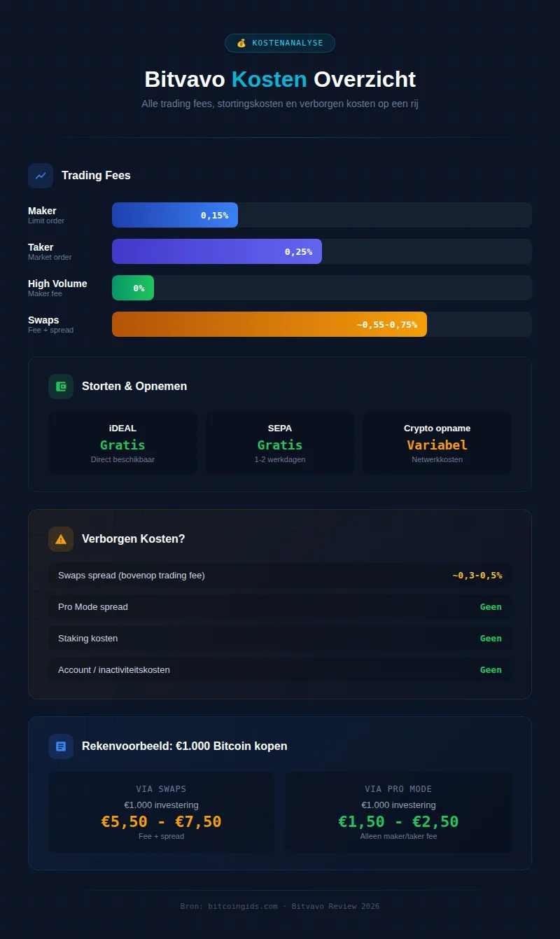Select the Kostenanalyse badge
560x939 pixels.
[280, 43]
